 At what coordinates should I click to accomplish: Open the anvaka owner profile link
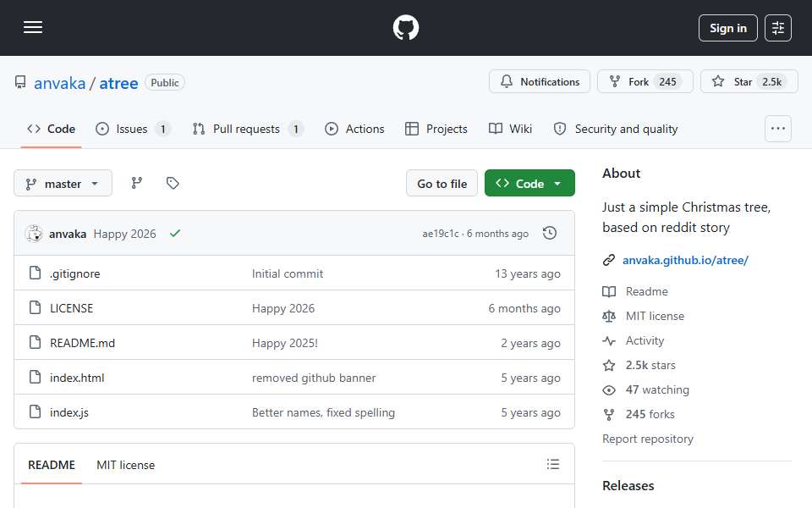pos(59,83)
